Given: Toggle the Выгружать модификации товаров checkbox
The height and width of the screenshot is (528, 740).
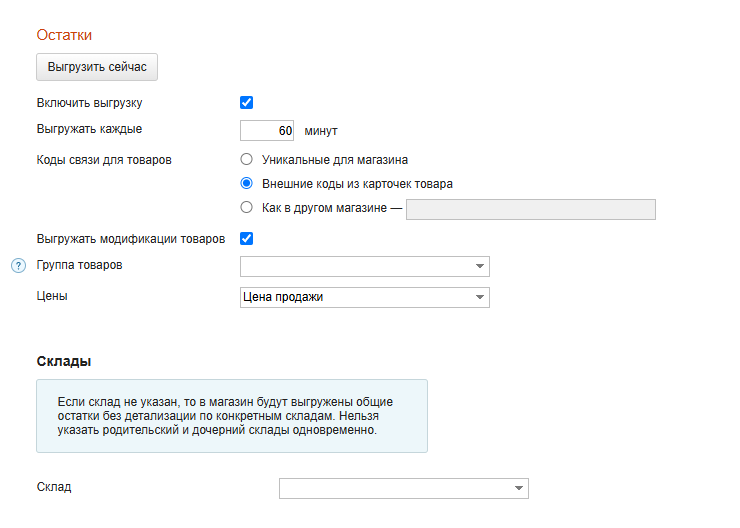Looking at the screenshot, I should pos(246,238).
